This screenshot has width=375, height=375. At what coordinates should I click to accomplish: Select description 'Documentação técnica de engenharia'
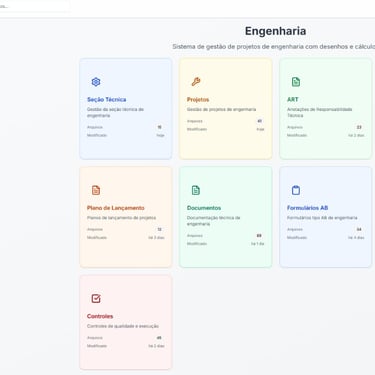[213, 221]
